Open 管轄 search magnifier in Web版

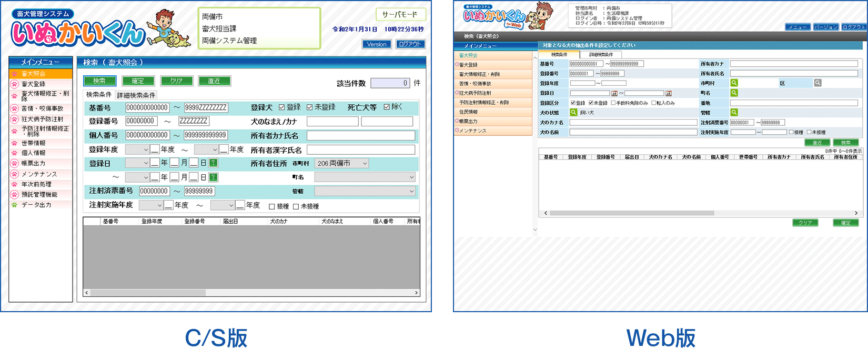(x=734, y=112)
